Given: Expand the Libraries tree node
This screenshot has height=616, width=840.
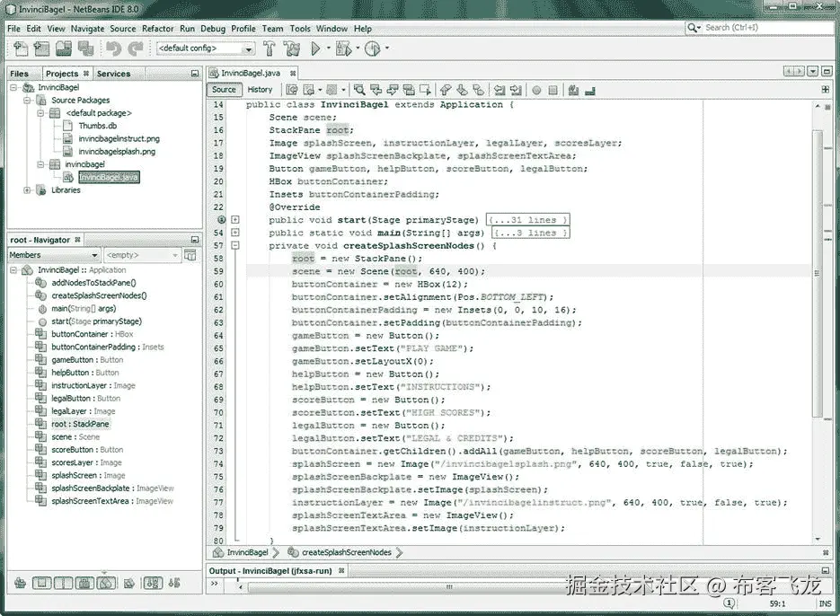Looking at the screenshot, I should point(27,190).
